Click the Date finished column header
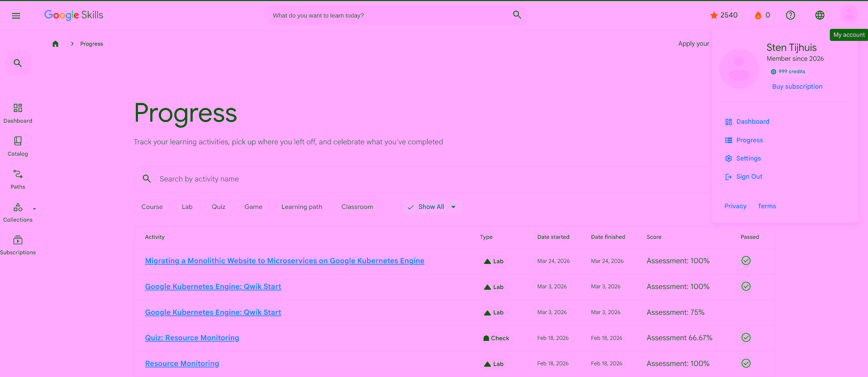This screenshot has height=377, width=868. pyautogui.click(x=608, y=237)
